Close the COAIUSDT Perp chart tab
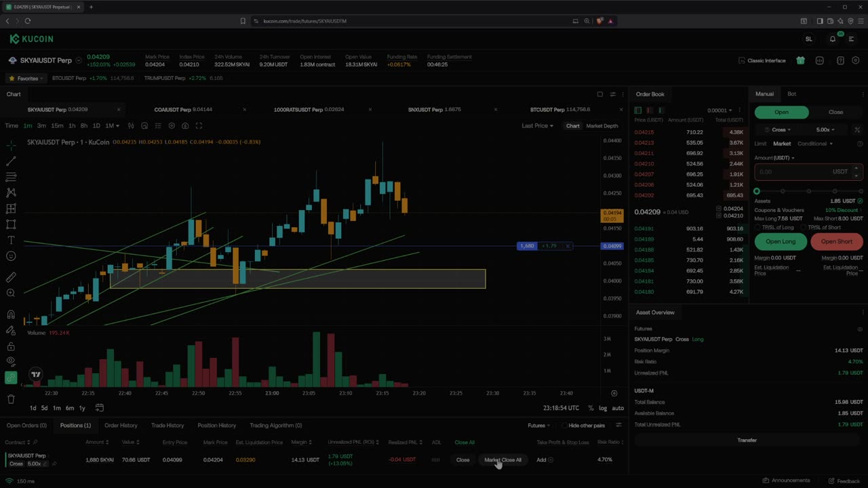Screen dimensions: 868x488 click(244, 109)
